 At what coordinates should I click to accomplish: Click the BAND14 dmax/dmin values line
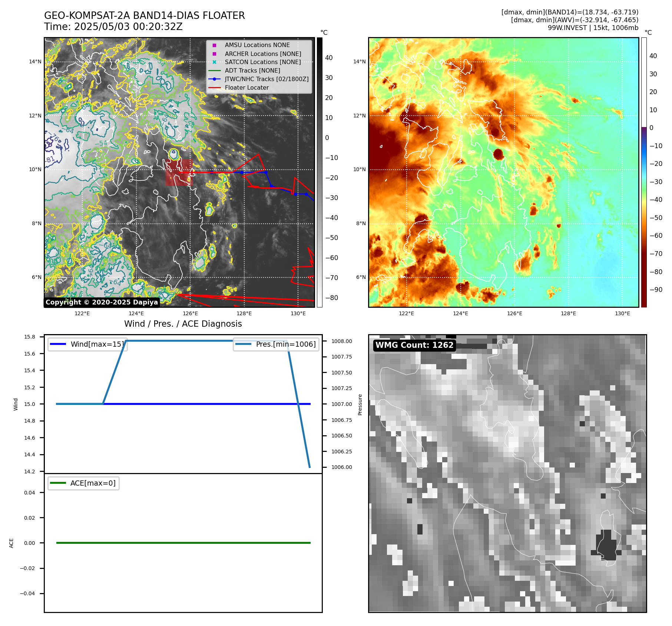(570, 12)
